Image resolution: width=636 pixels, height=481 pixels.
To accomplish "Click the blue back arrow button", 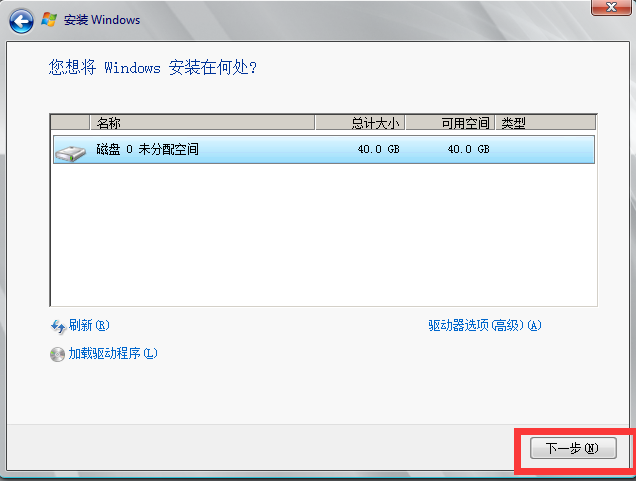I will [21, 20].
